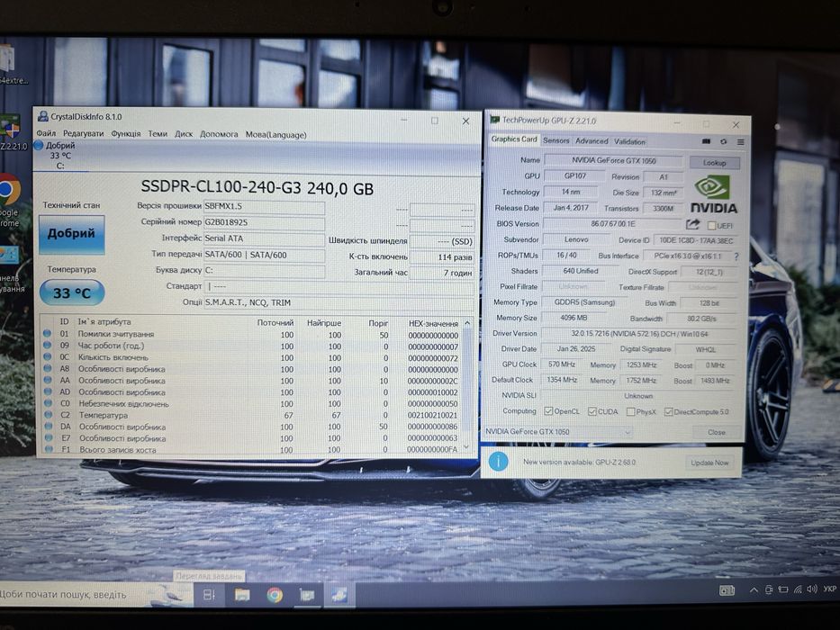Open the GPU selection dropdown in GPU-Z
The height and width of the screenshot is (630, 840).
pyautogui.click(x=557, y=432)
